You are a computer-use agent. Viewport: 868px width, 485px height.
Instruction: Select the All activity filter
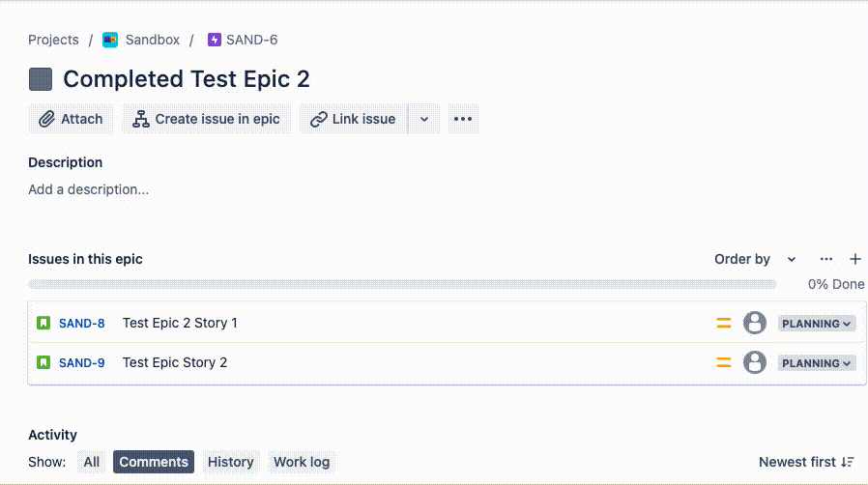click(x=92, y=462)
